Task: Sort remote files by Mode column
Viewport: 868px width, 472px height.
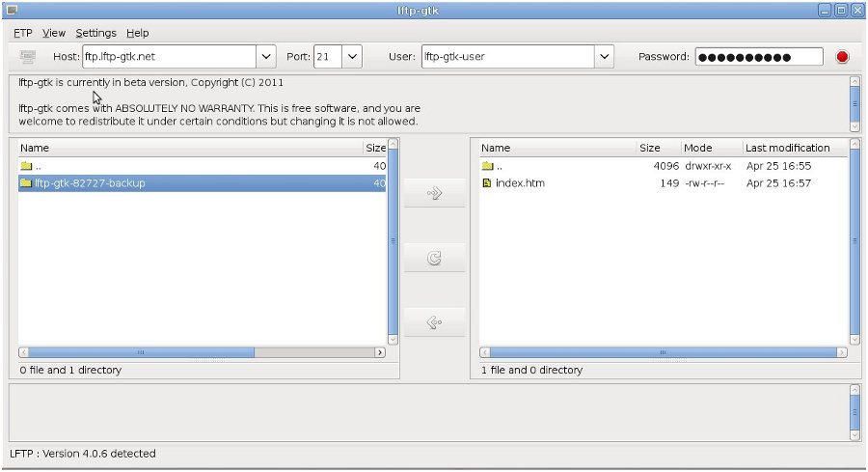Action: point(712,148)
